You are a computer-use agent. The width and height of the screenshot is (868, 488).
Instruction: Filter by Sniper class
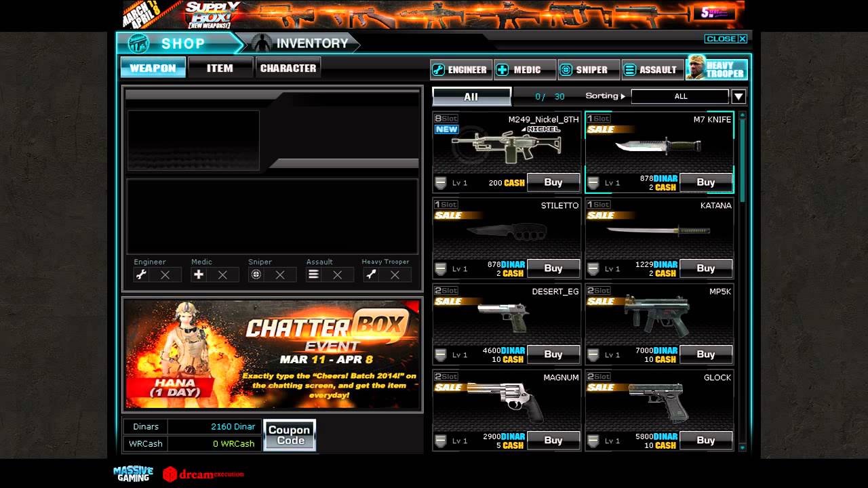pyautogui.click(x=589, y=69)
